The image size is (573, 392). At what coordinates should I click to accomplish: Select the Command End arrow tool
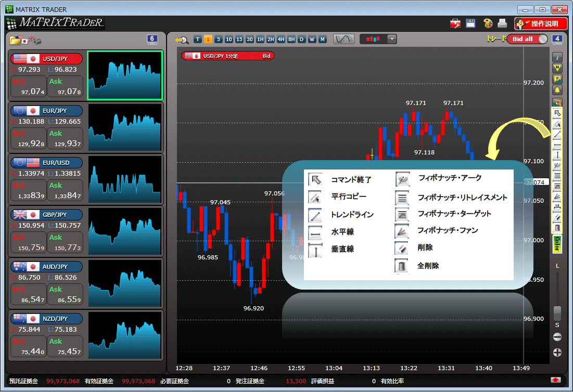(x=557, y=113)
